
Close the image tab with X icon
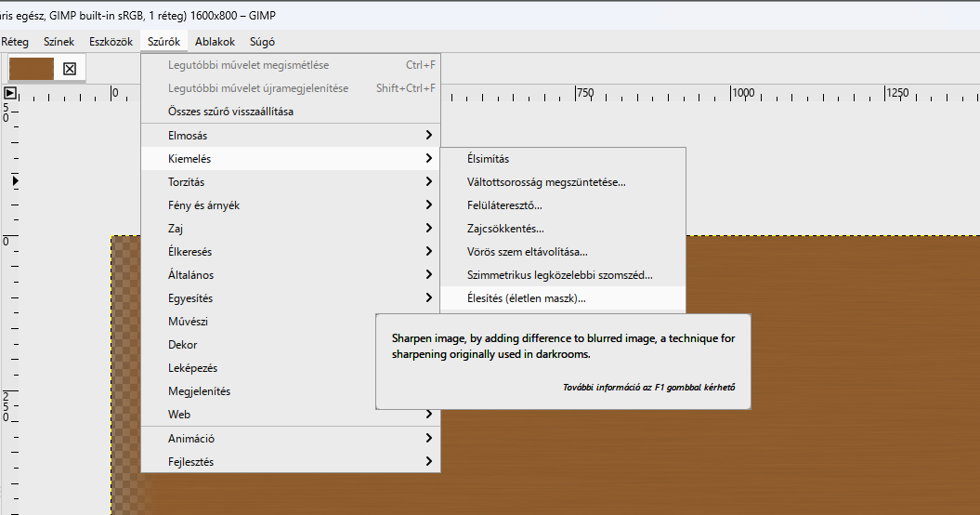pyautogui.click(x=70, y=69)
